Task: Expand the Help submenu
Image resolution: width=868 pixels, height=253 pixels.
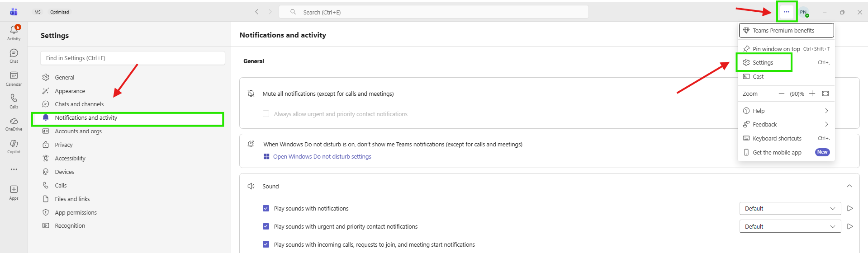Action: click(x=786, y=111)
